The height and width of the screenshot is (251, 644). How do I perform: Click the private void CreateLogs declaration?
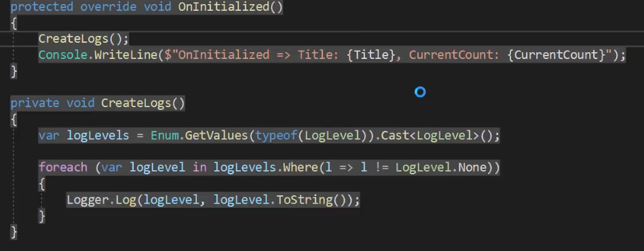pos(98,102)
